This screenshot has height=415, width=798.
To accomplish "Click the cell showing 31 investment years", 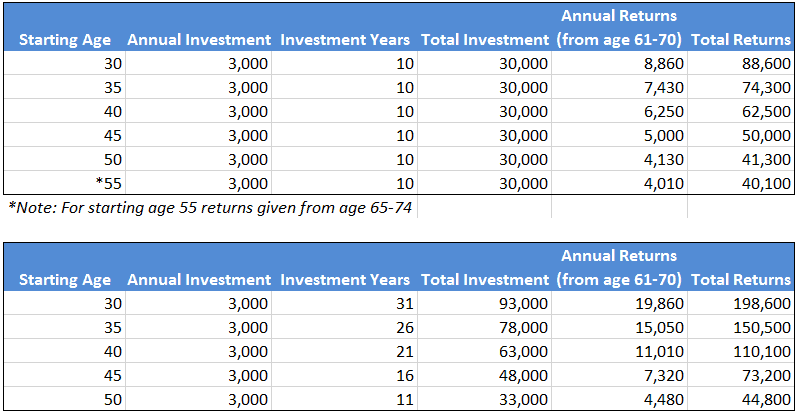I will point(345,303).
